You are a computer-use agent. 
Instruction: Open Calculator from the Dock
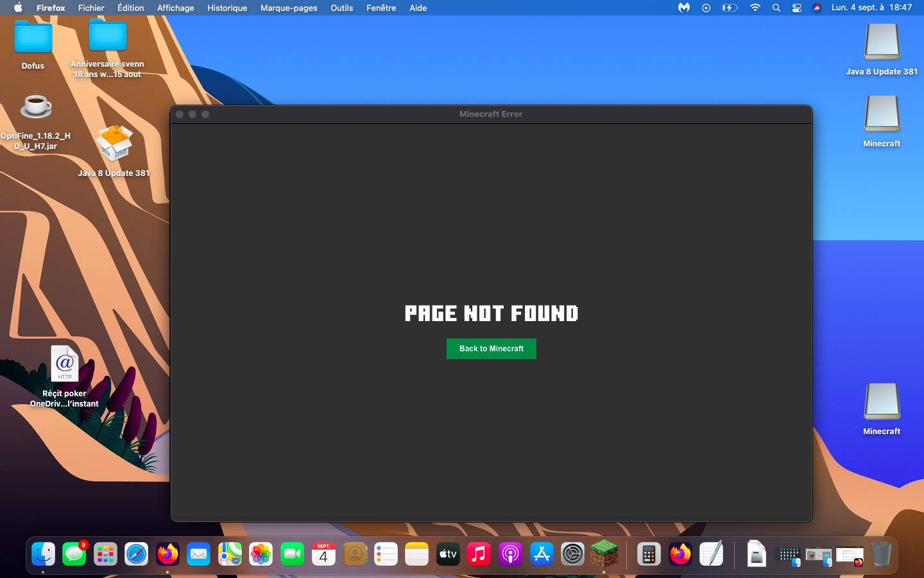click(649, 554)
